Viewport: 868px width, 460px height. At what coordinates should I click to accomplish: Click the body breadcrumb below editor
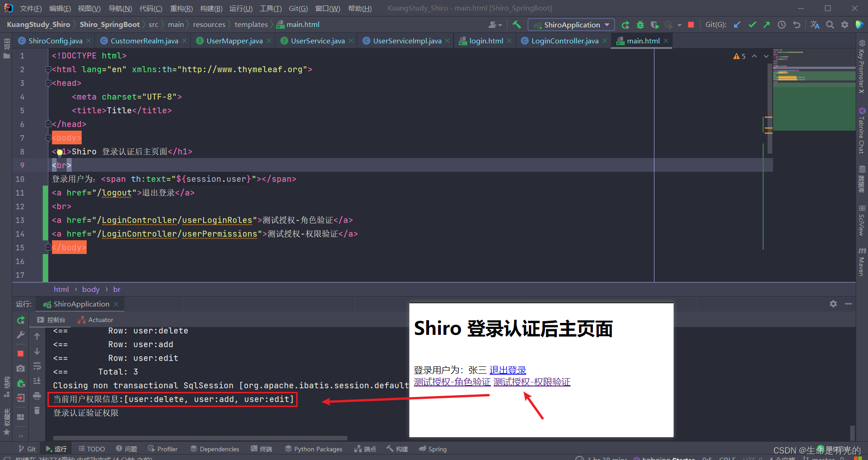[90, 289]
